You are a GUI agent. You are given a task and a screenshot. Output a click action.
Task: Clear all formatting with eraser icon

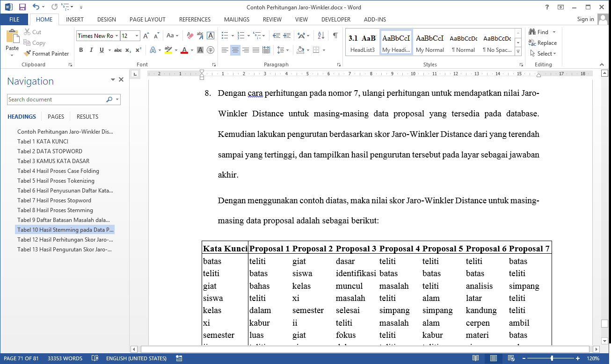[x=190, y=36]
